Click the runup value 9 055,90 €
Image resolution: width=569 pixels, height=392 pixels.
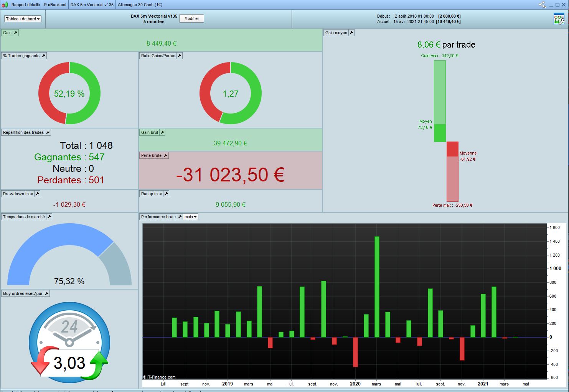[x=230, y=205]
